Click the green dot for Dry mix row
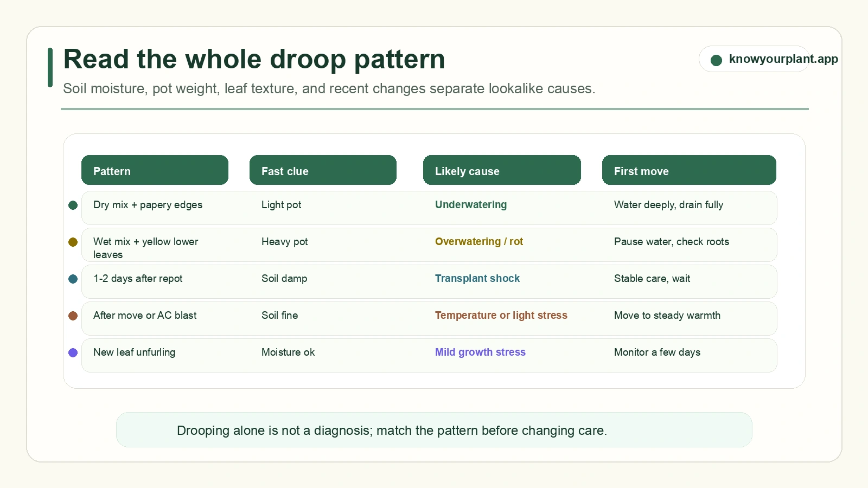 coord(73,206)
